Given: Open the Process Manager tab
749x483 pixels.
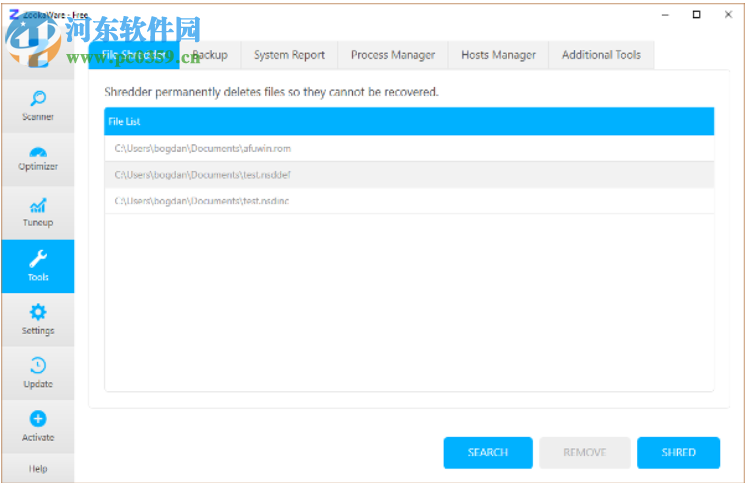Looking at the screenshot, I should 393,55.
